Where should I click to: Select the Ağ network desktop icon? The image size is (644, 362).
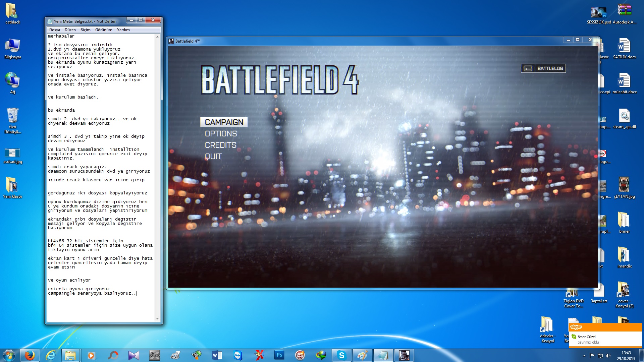(12, 83)
